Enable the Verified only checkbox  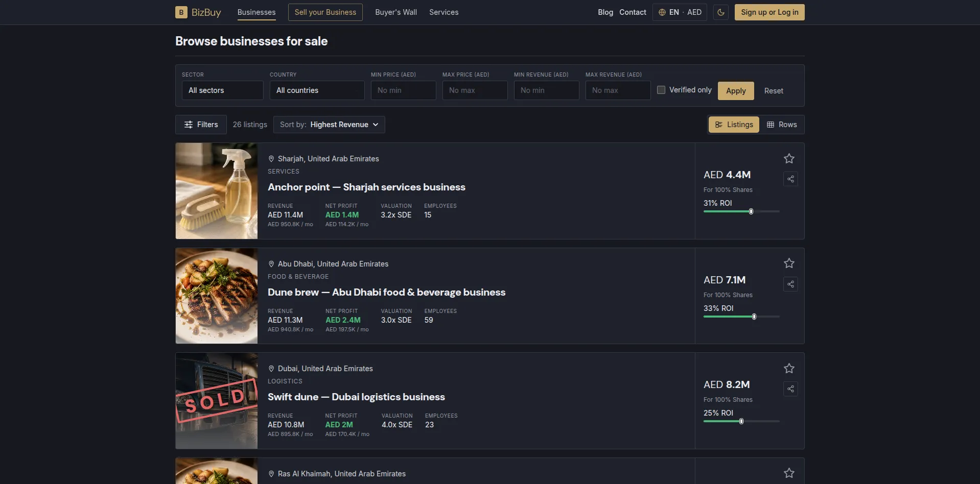661,90
